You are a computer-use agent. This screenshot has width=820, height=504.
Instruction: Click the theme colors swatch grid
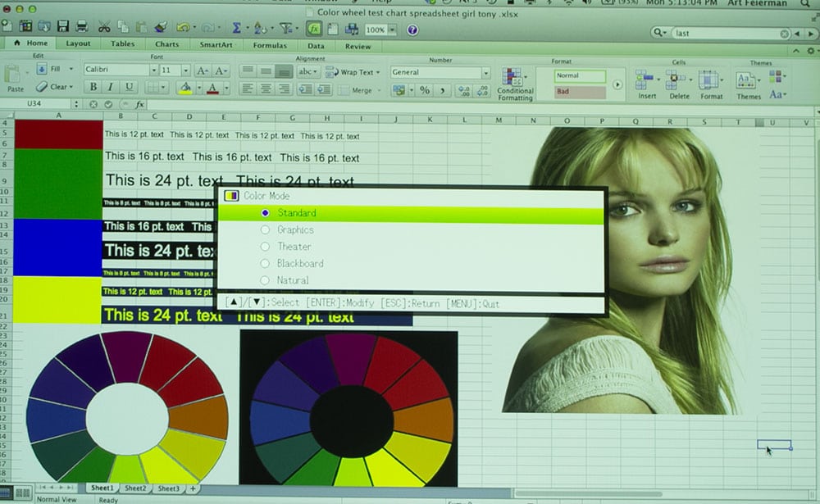[x=776, y=77]
